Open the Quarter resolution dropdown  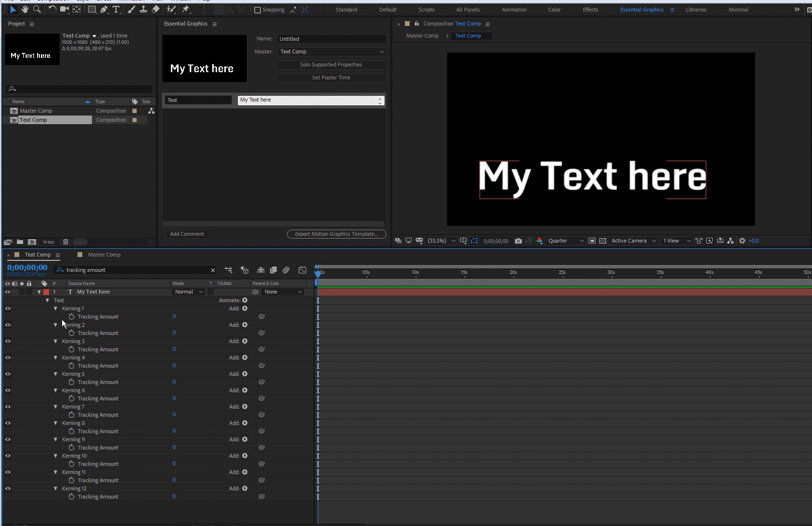click(x=566, y=241)
